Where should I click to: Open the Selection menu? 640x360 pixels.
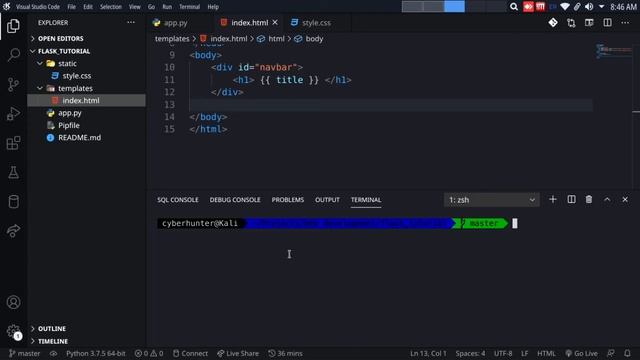(111, 7)
